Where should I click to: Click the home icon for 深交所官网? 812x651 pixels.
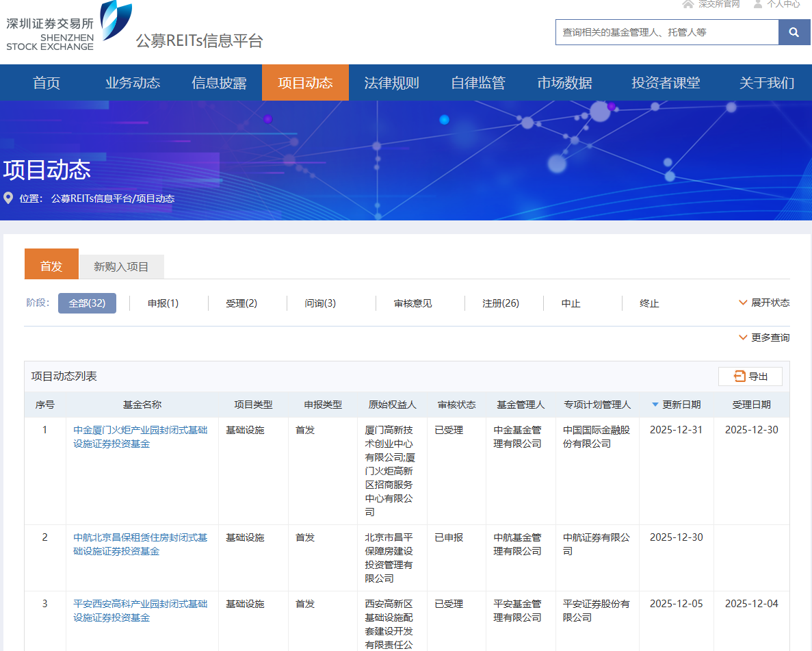[x=688, y=4]
